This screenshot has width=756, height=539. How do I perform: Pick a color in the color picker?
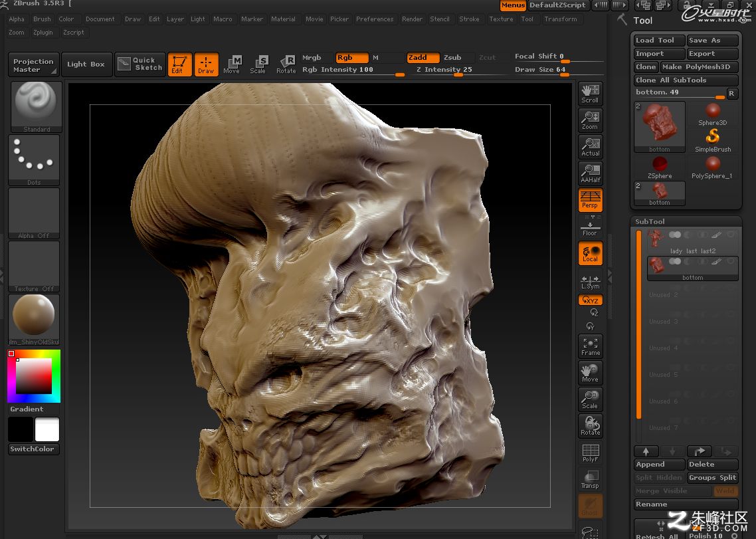(x=34, y=376)
